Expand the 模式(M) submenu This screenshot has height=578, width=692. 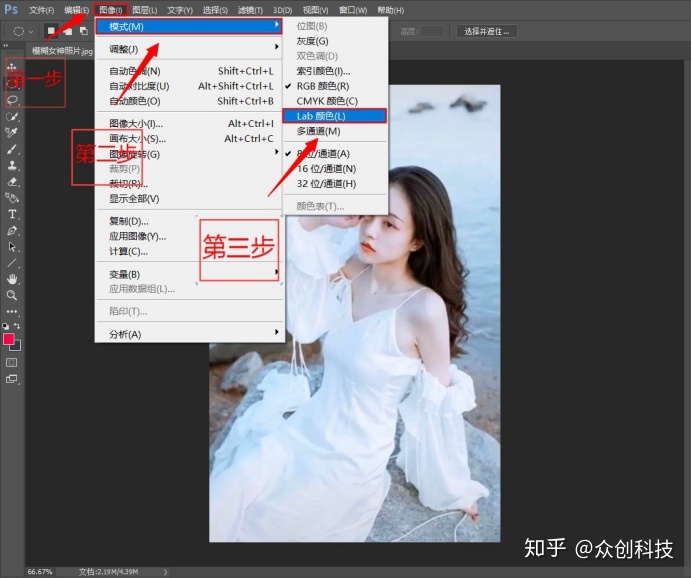189,26
